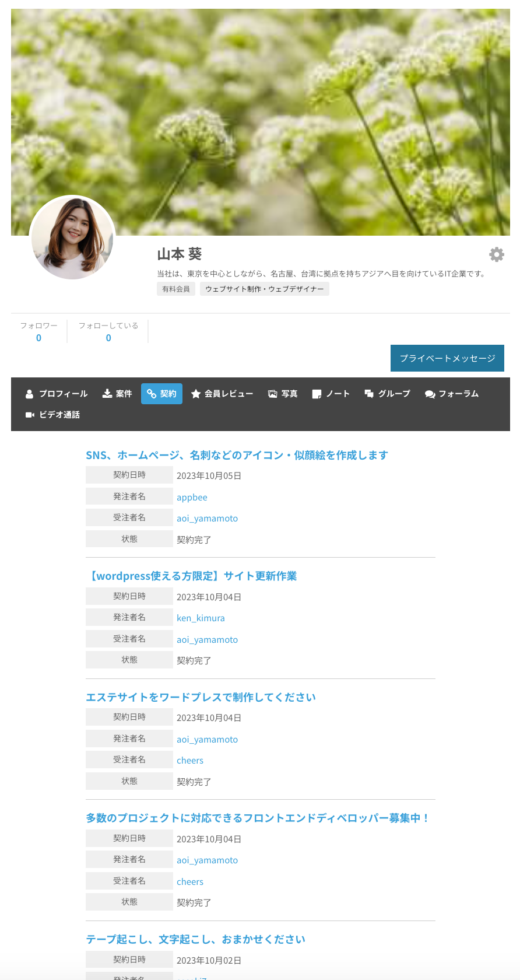Click the picture icon for 写真
520x980 pixels.
coord(272,394)
